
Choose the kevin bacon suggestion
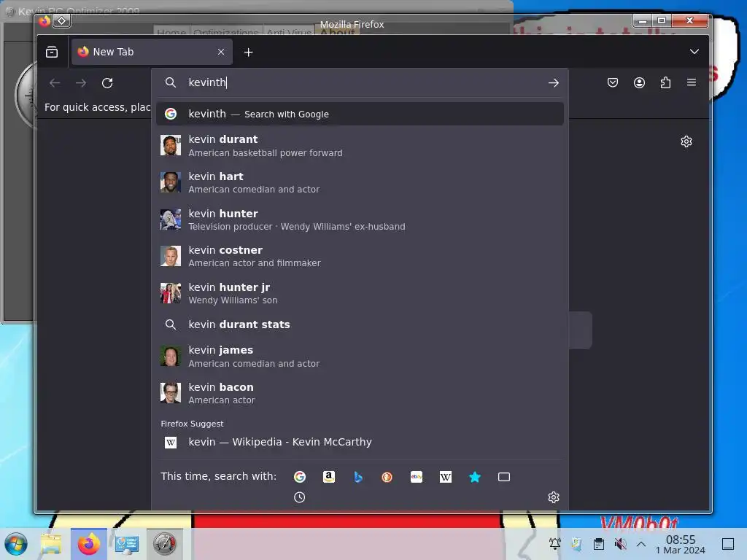tap(360, 393)
